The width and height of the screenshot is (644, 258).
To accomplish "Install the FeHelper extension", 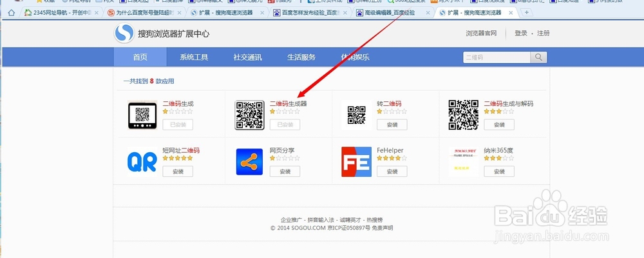I will [x=392, y=172].
